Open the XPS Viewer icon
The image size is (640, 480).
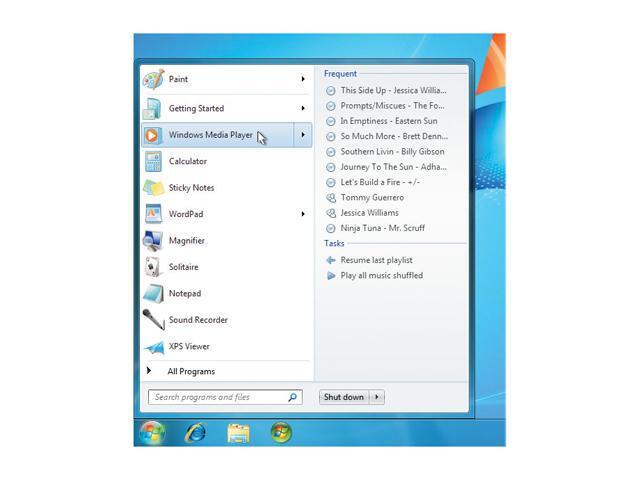[x=153, y=347]
